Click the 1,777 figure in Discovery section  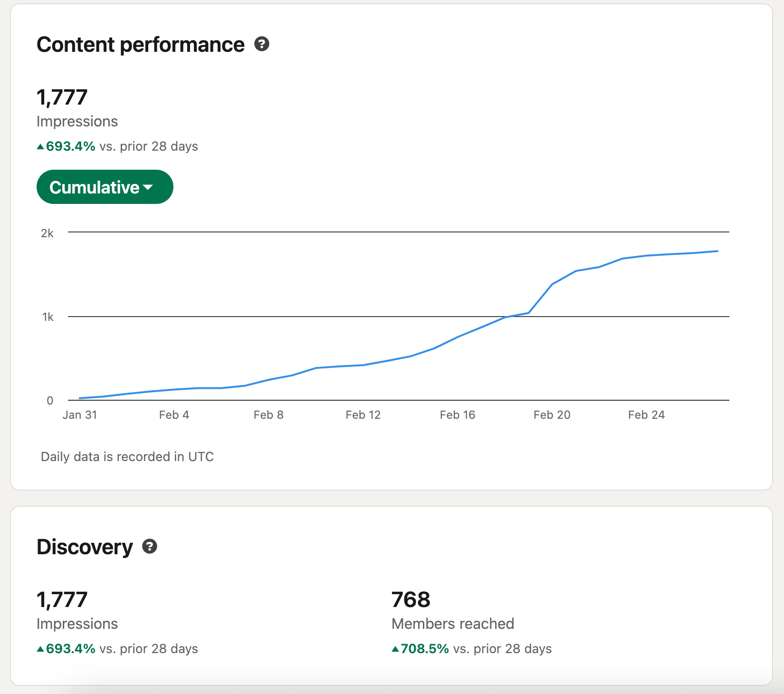coord(62,599)
